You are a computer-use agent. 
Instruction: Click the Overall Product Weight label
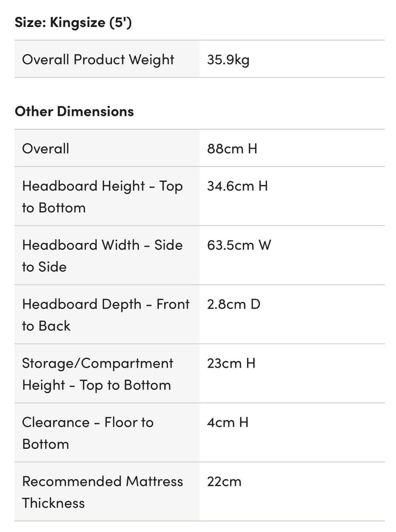[x=98, y=60]
